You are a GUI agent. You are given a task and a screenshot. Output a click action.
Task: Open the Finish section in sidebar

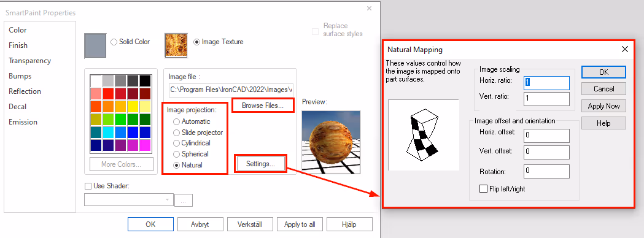click(x=18, y=45)
